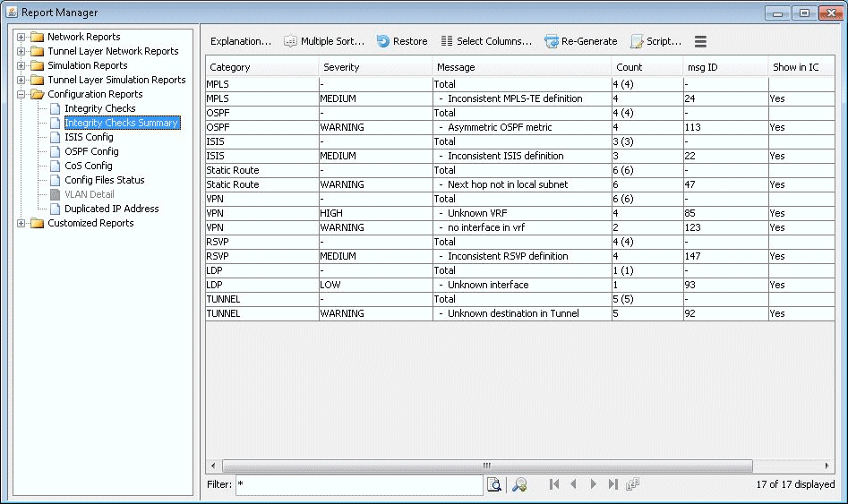Image resolution: width=848 pixels, height=504 pixels.
Task: Go to the first page of results
Action: [554, 484]
